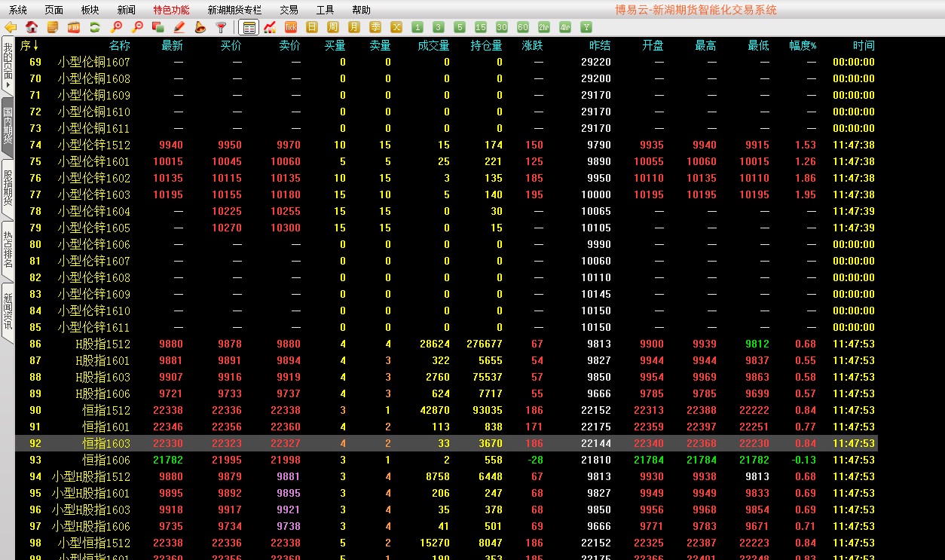The height and width of the screenshot is (560, 945).
Task: Click the 涨跌 column header
Action: [x=532, y=46]
